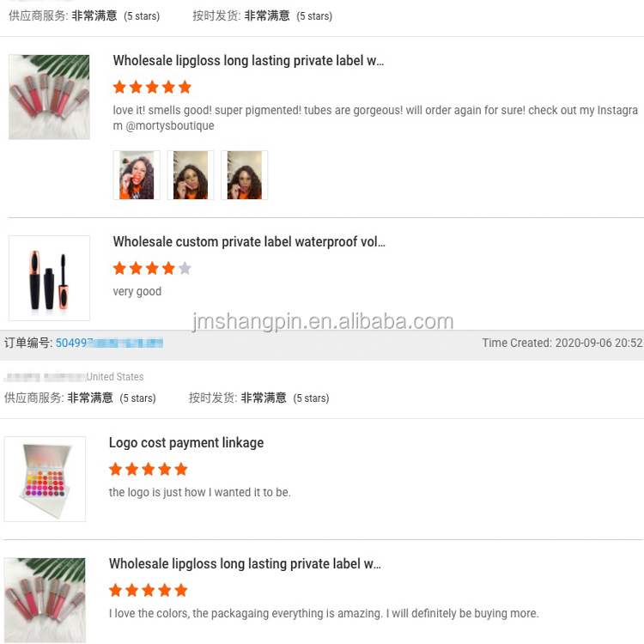Click the 'Time Created: 2020-09-06' timestamp
Viewport: 644px width, 644px height.
pos(562,343)
